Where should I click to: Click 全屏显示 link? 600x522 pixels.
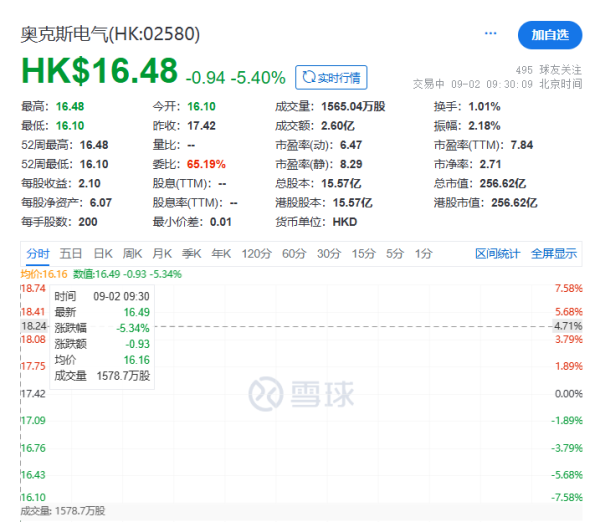pos(554,253)
